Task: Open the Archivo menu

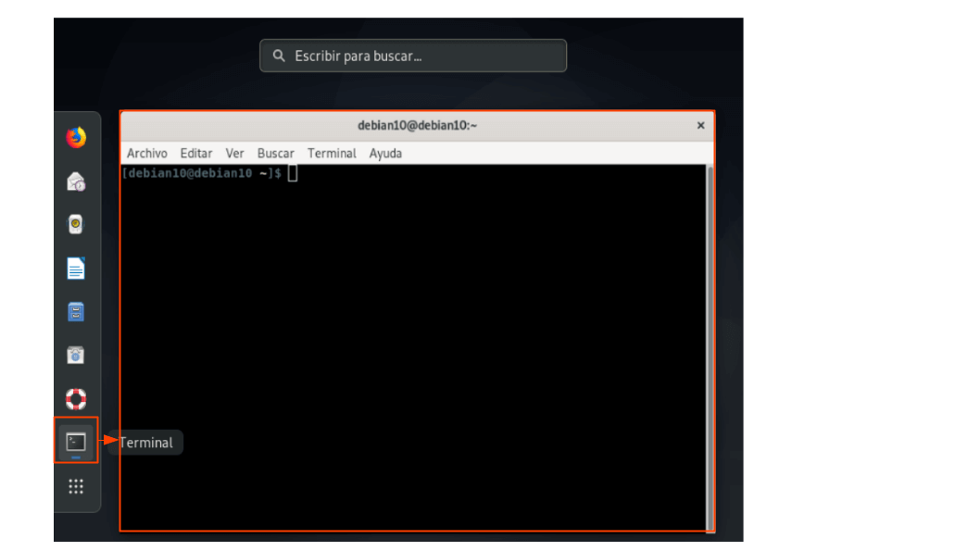Action: [147, 154]
